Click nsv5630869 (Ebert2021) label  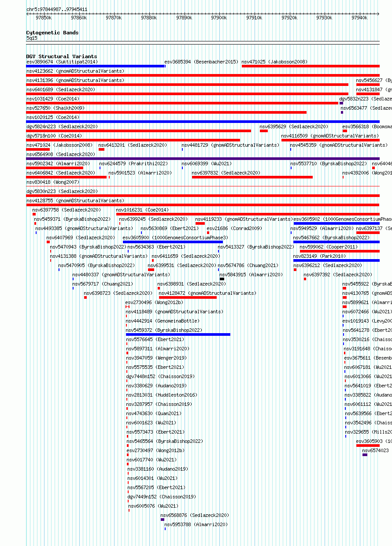coord(170,228)
